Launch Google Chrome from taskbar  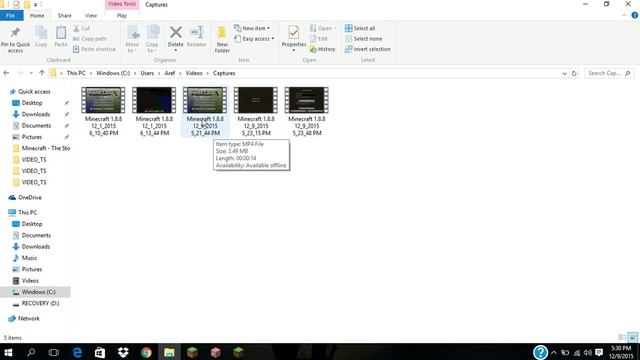tap(146, 352)
